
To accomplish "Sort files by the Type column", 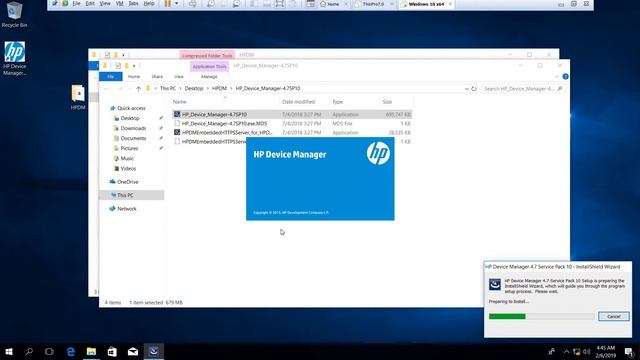I will pyautogui.click(x=338, y=102).
